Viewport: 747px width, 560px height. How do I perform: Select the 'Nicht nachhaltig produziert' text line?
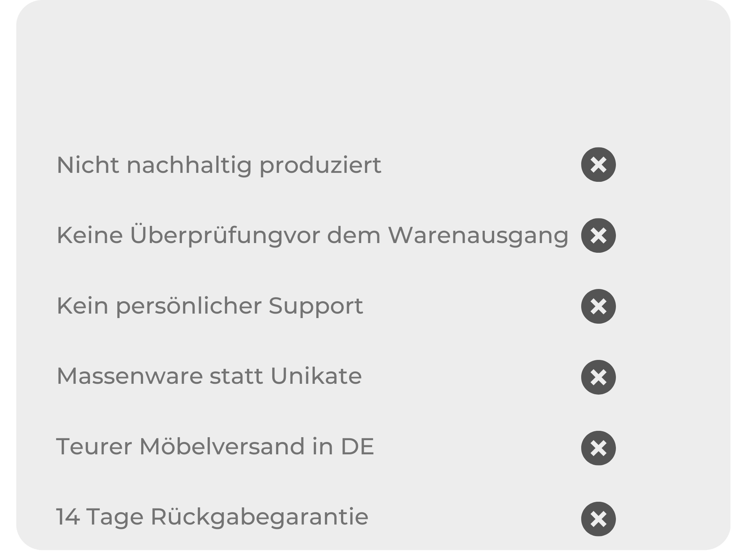[x=219, y=165]
